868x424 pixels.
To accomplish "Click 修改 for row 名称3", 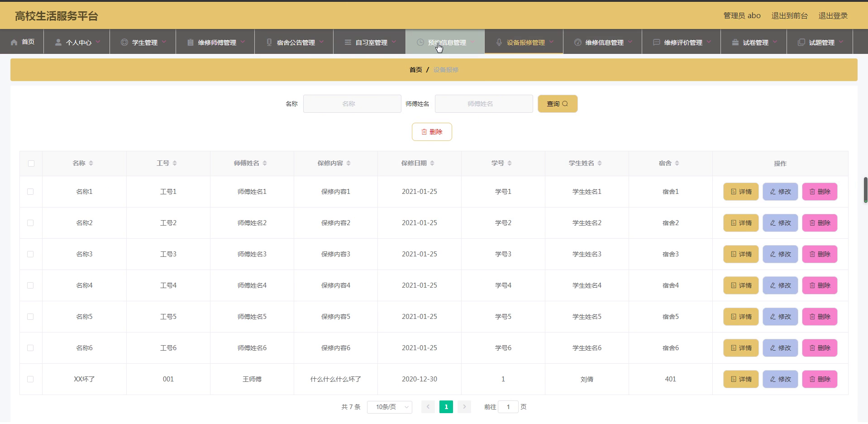I will (x=780, y=254).
